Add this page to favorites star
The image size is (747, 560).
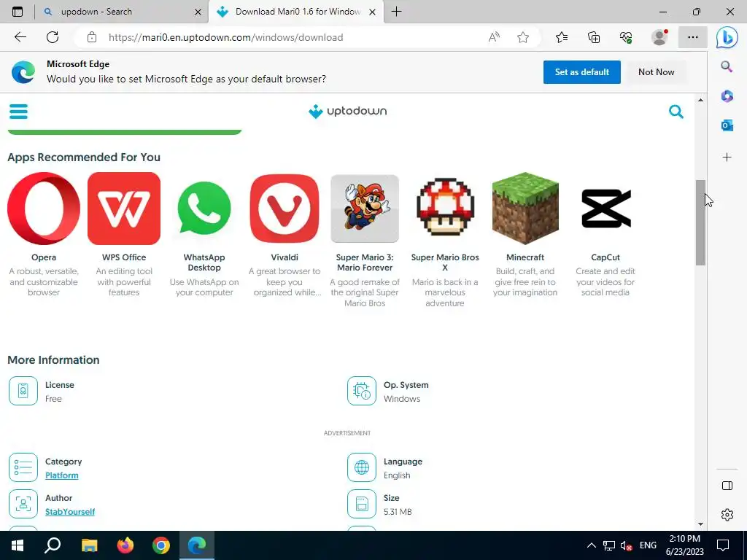tap(523, 37)
